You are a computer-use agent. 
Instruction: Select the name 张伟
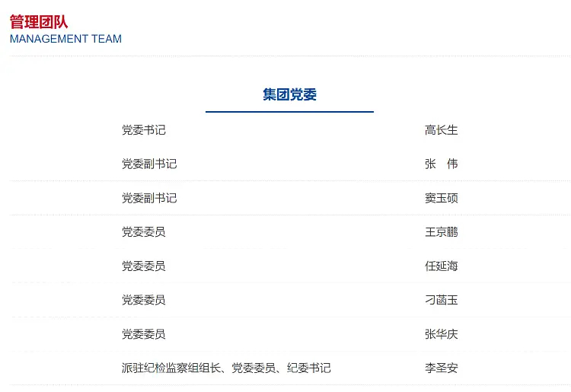[x=442, y=164]
